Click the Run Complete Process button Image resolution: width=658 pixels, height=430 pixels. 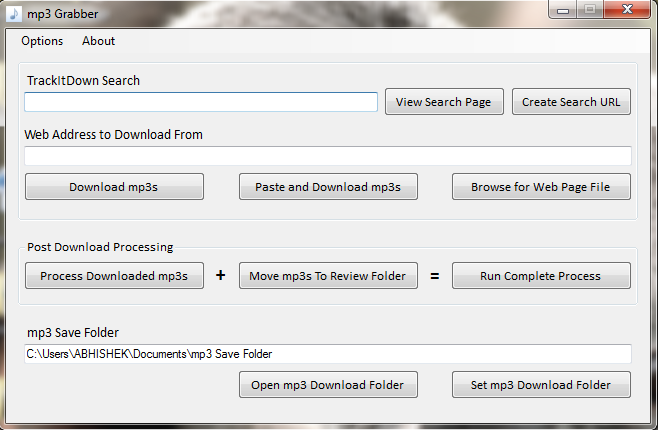click(541, 276)
